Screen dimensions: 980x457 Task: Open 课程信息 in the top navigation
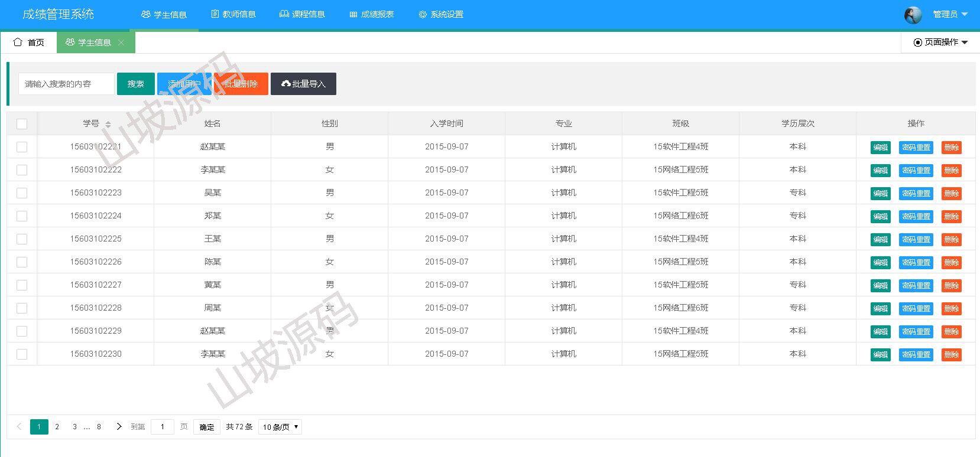302,14
